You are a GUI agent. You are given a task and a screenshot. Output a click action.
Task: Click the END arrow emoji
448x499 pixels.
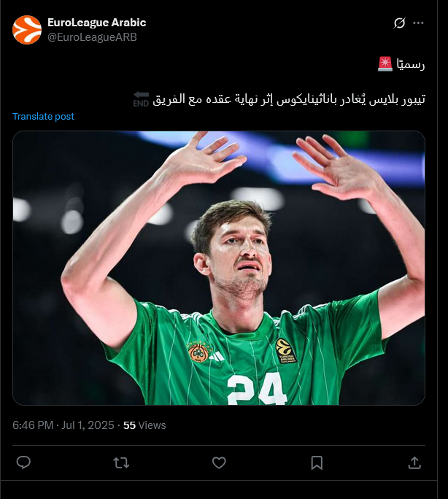click(141, 99)
